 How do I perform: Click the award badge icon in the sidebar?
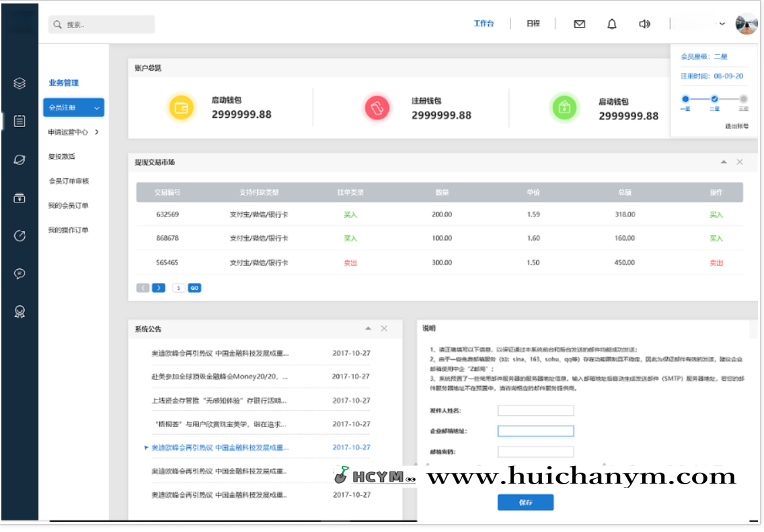click(20, 312)
